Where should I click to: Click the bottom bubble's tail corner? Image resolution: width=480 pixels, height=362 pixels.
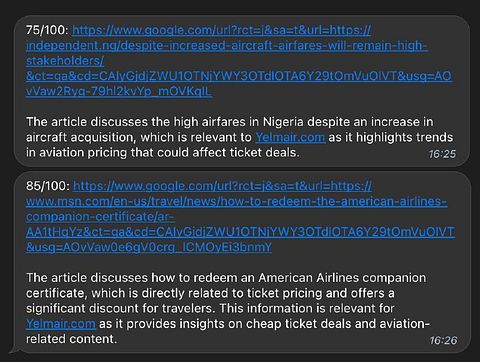pos(13,350)
